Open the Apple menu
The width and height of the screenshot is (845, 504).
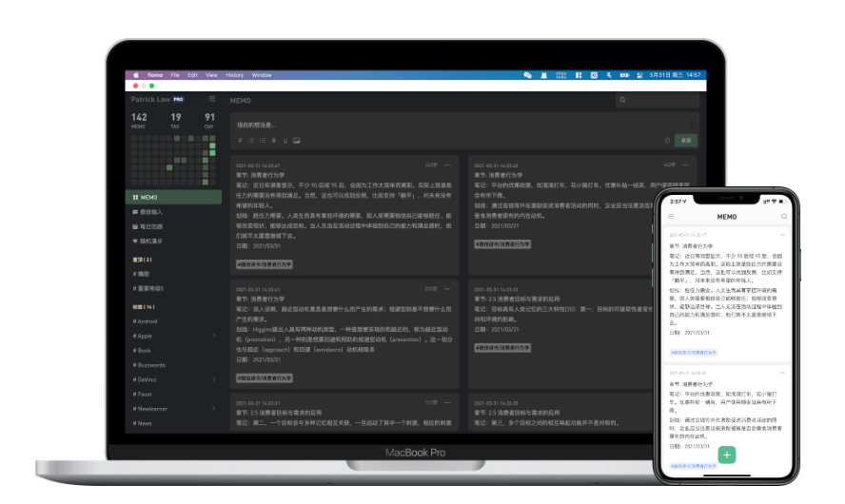(136, 75)
